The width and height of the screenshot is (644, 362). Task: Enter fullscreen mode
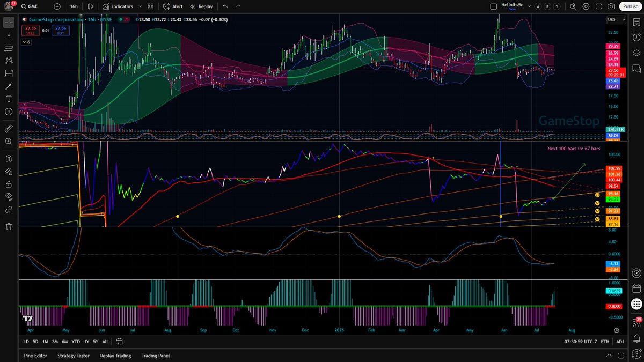[598, 6]
